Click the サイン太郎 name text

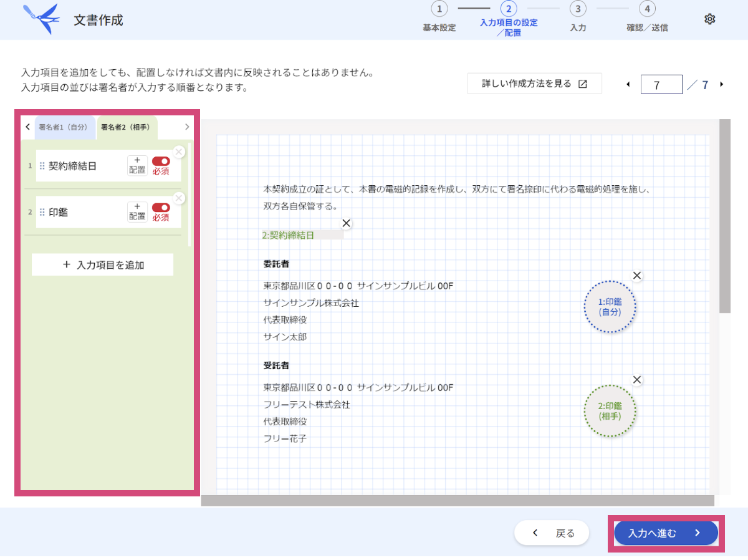(x=285, y=337)
